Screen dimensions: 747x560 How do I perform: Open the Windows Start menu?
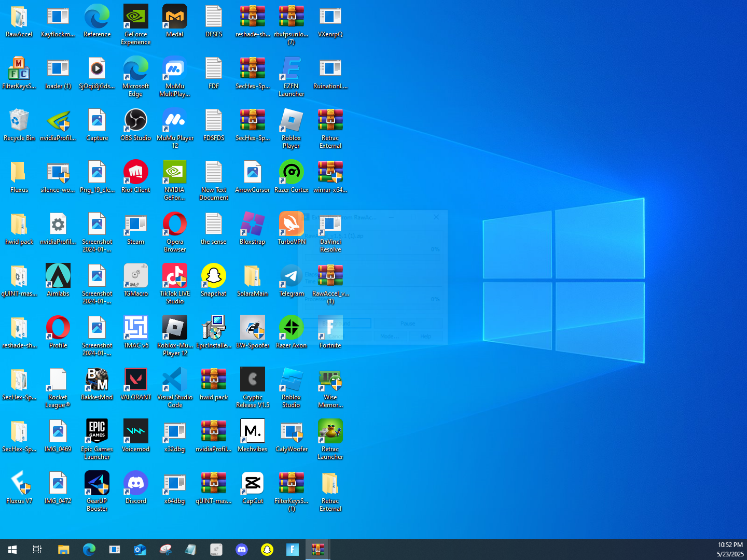[x=12, y=550]
